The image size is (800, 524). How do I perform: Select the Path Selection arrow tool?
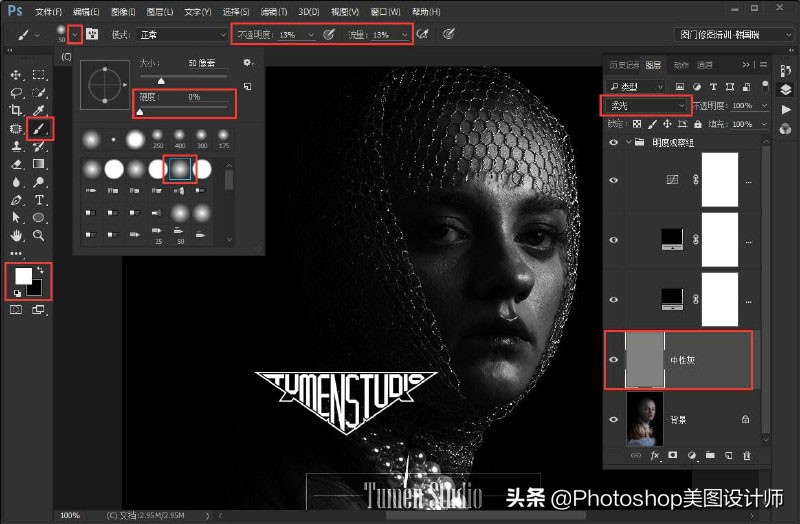pyautogui.click(x=16, y=218)
